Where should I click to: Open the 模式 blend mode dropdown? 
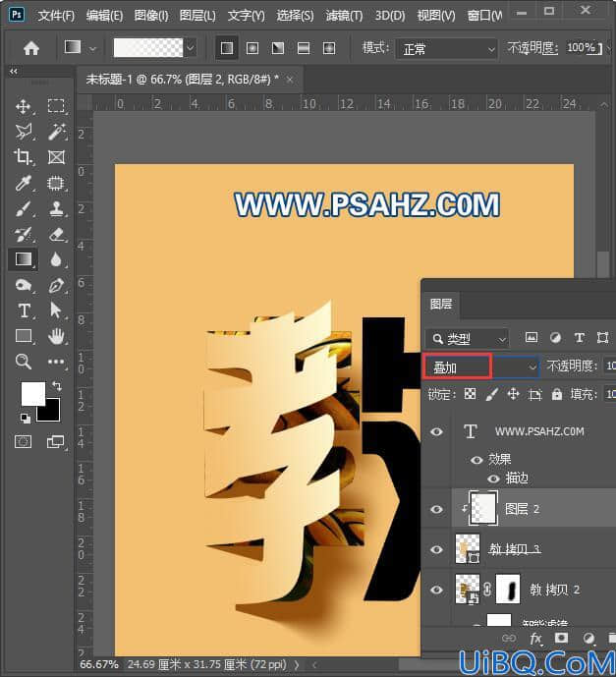[446, 49]
